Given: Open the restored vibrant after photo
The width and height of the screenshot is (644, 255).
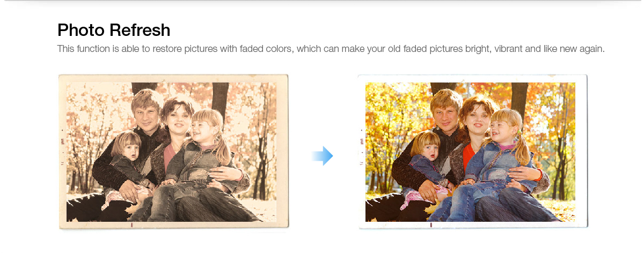Looking at the screenshot, I should pos(472,152).
